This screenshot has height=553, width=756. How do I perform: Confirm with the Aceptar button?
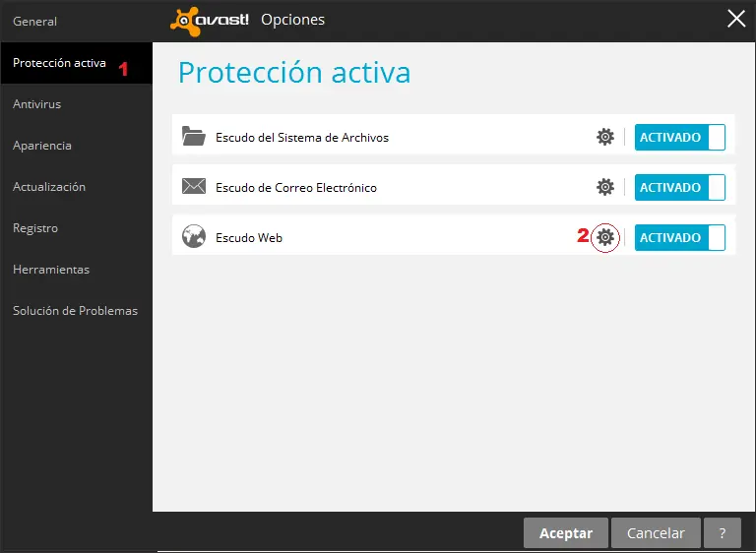tap(566, 533)
